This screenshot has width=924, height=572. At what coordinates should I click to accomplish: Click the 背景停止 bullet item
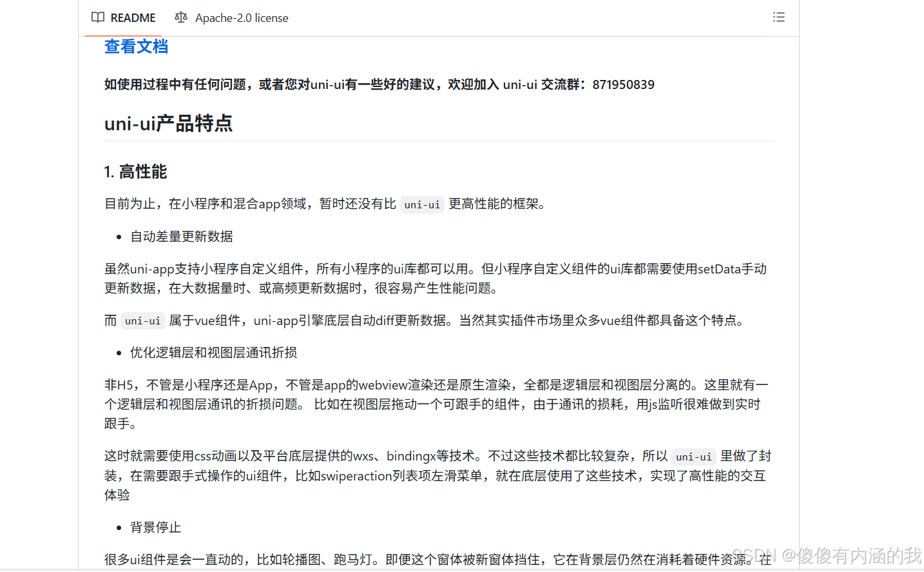coord(155,528)
